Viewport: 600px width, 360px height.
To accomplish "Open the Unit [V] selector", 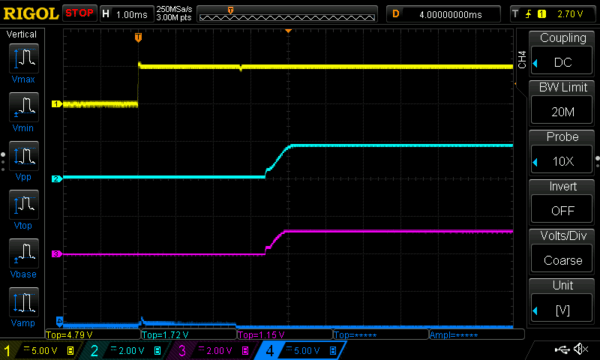I will tap(562, 301).
